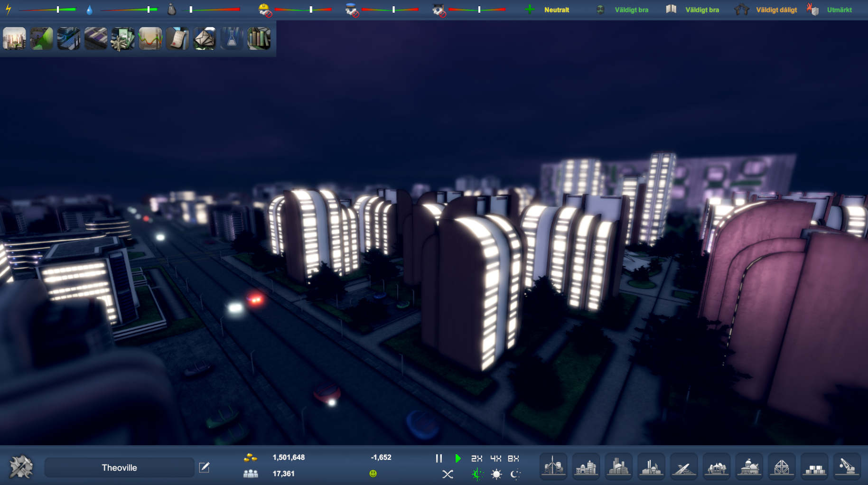Click the 17,361 population value

coord(283,474)
